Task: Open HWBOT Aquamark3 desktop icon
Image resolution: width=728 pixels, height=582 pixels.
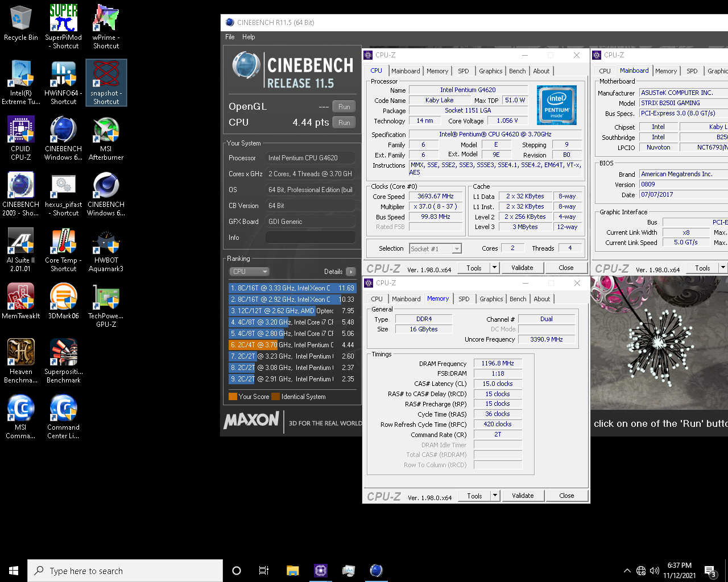Action: (106, 250)
